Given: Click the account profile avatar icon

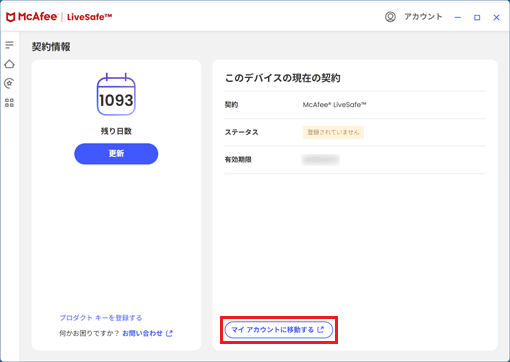Looking at the screenshot, I should pos(390,17).
